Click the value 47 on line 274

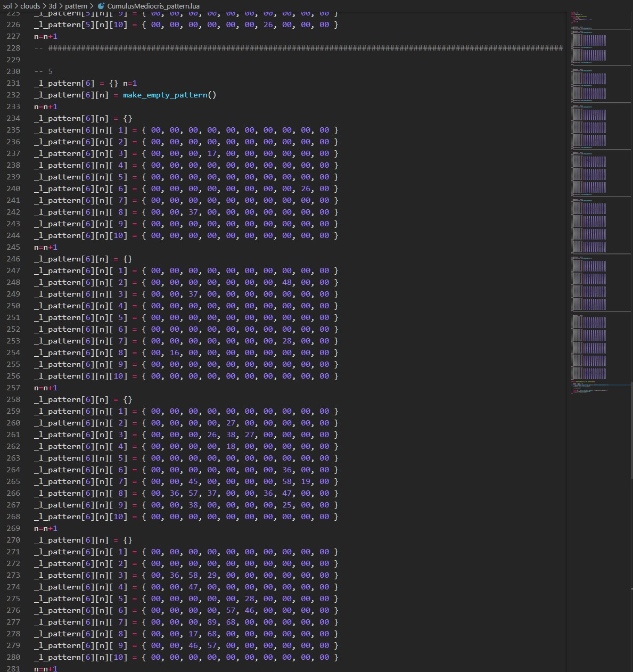(193, 587)
